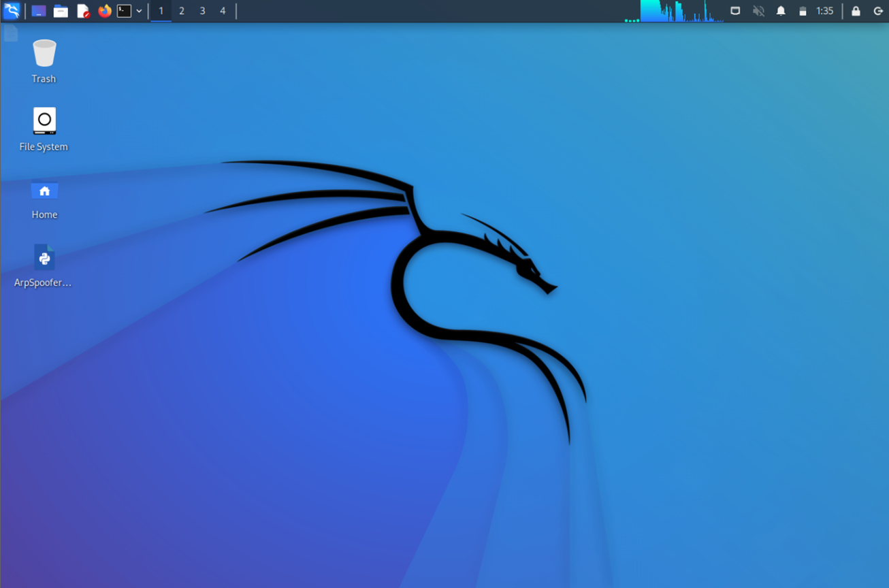Viewport: 889px width, 588px height.
Task: Open the wired network connection icon
Action: (735, 11)
